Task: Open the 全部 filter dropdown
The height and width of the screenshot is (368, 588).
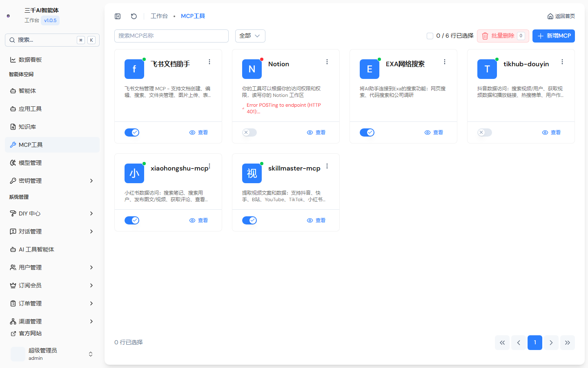Action: (x=250, y=36)
